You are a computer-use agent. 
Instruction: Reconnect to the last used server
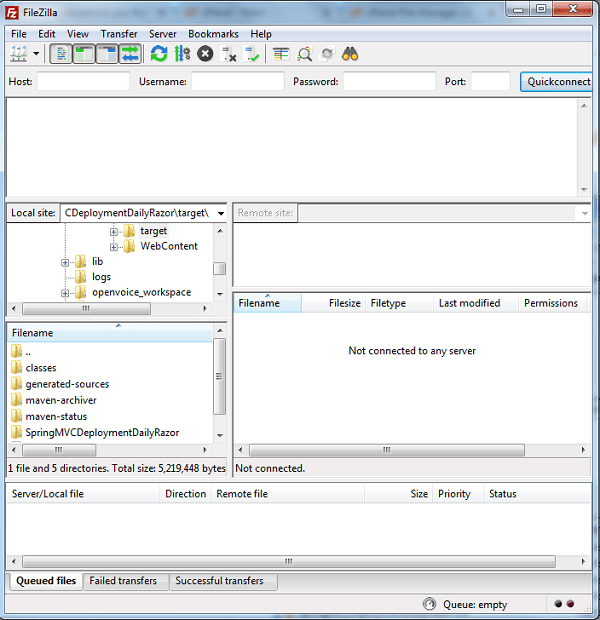click(x=252, y=54)
